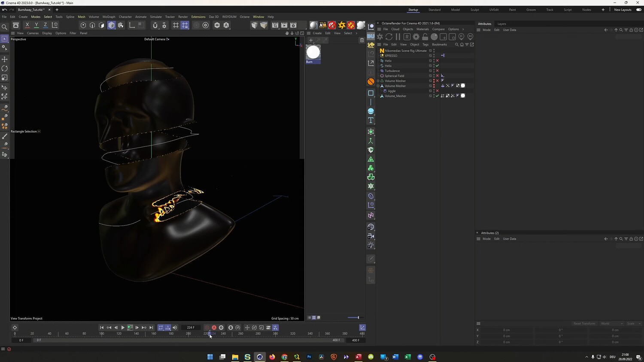
Task: Expand the first Volume Mesher tree node
Action: (x=378, y=81)
